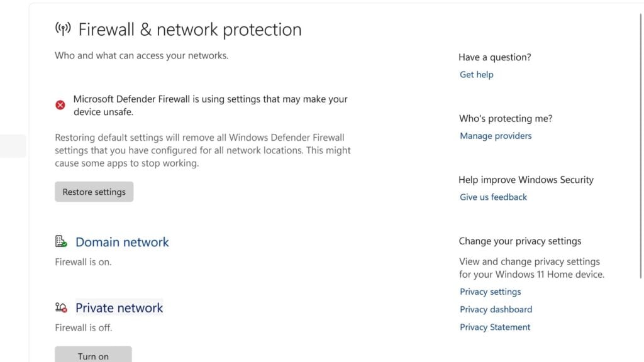Click the Domain network building icon
This screenshot has height=362, width=644.
[x=61, y=241]
